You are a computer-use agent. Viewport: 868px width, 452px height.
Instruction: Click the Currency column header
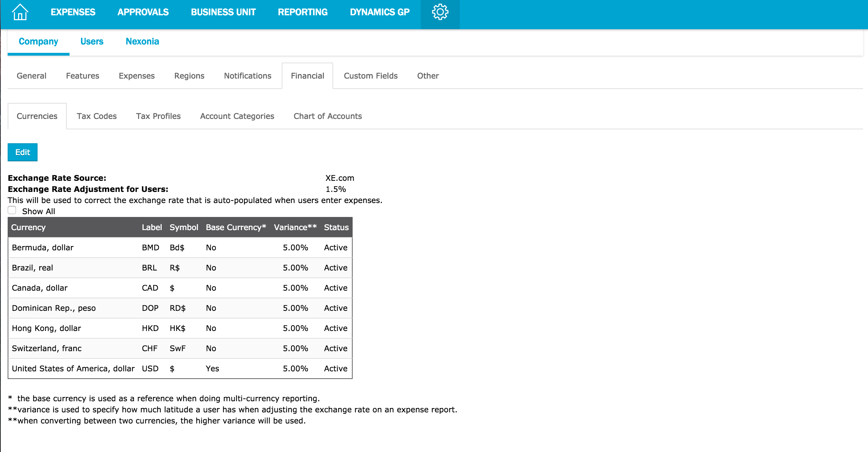tap(29, 227)
